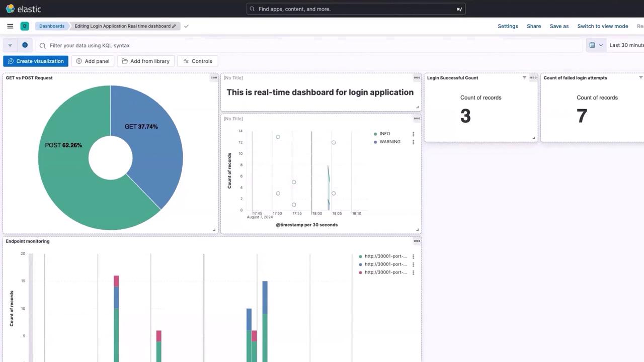Open panel options for Endpoint monitoring

click(x=417, y=241)
